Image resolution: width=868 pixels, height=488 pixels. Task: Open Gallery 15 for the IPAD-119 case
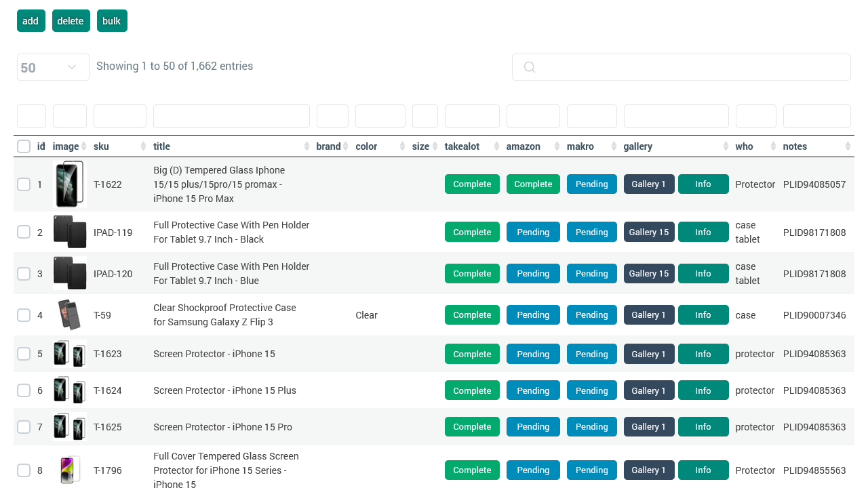(649, 231)
